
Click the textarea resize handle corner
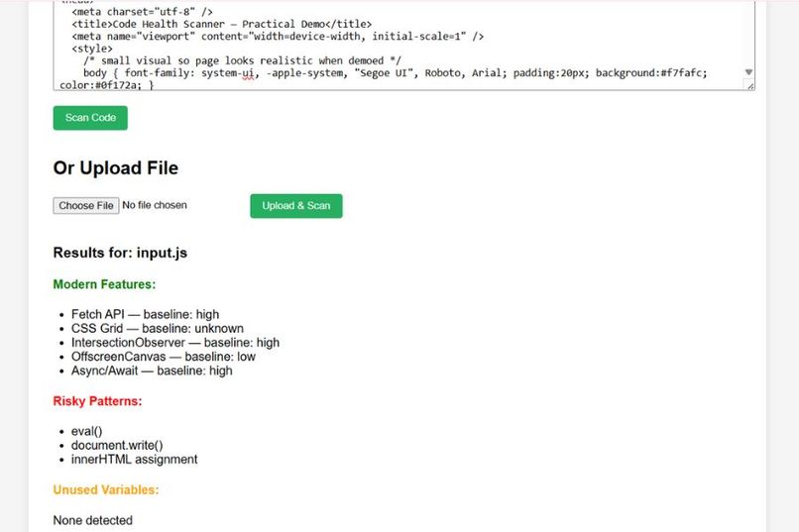[x=750, y=86]
